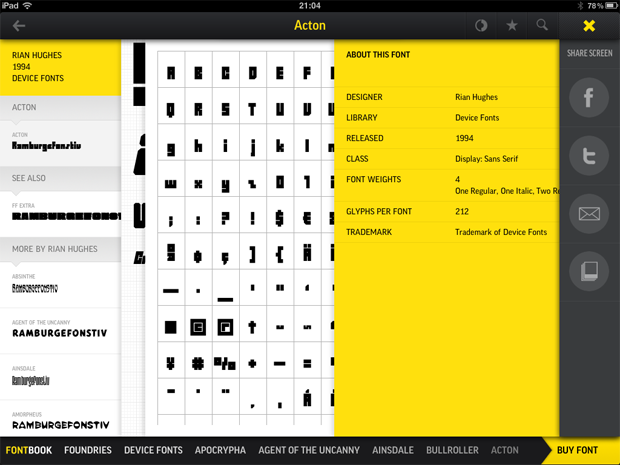
Task: Share screen on Twitter
Action: tap(589, 155)
